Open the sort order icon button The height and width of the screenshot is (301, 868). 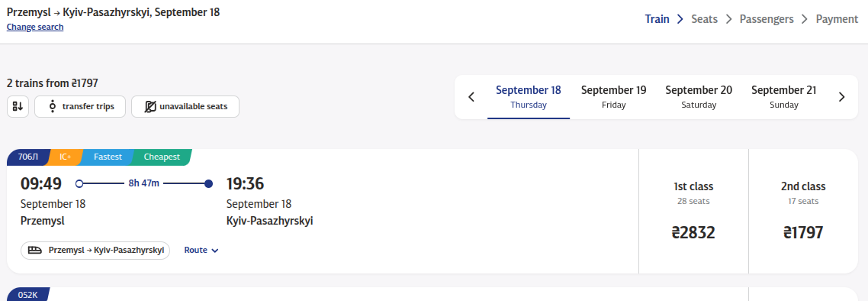coord(18,106)
